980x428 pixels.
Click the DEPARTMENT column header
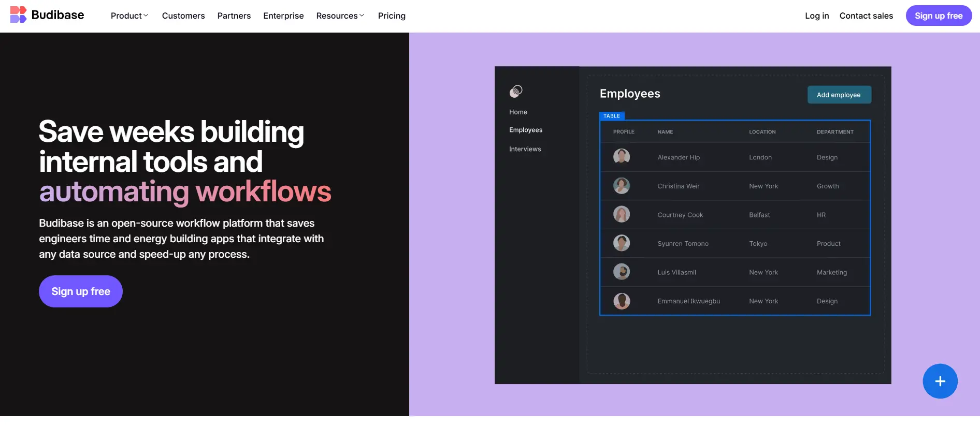[x=835, y=132]
